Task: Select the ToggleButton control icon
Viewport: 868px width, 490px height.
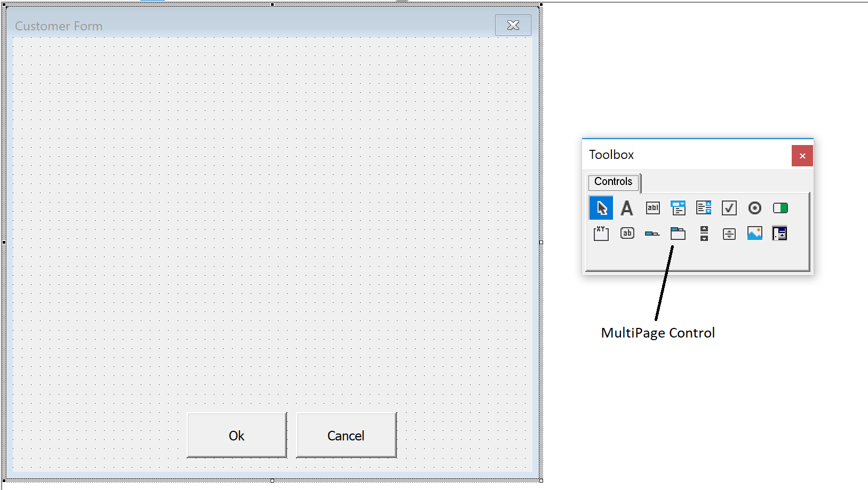Action: click(780, 208)
